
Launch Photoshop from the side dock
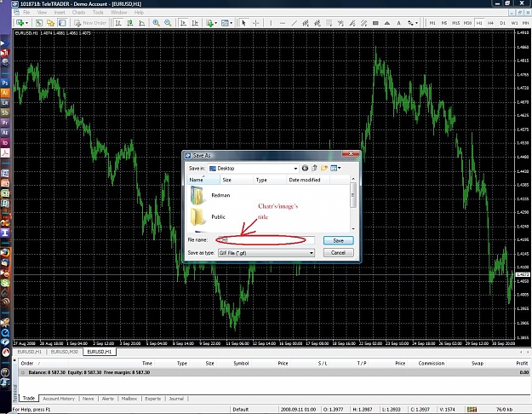point(5,83)
